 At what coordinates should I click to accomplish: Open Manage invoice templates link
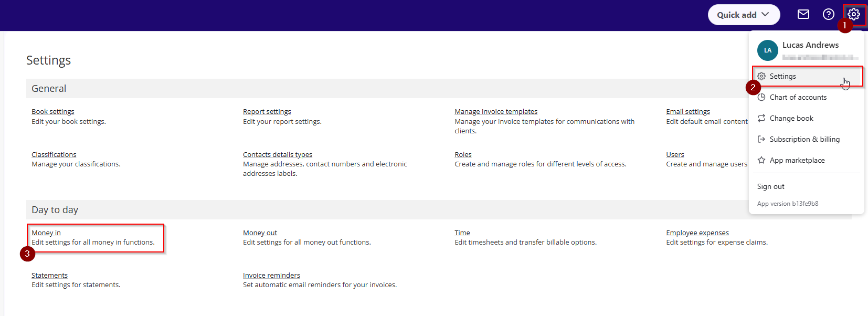click(496, 111)
